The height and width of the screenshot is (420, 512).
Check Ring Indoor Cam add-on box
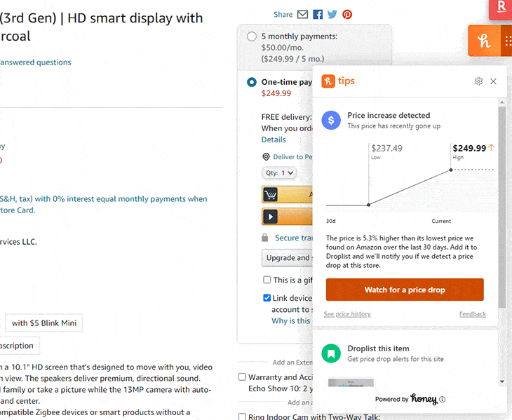pyautogui.click(x=242, y=416)
